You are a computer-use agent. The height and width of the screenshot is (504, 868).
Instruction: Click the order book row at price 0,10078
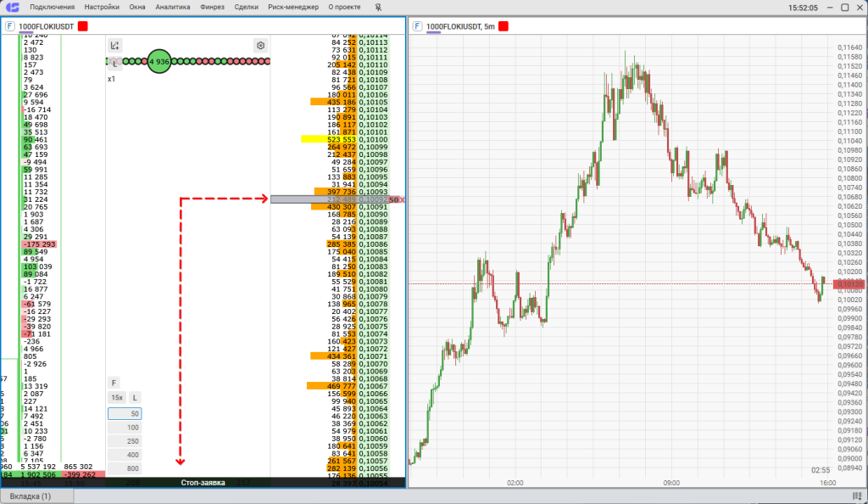pos(330,304)
